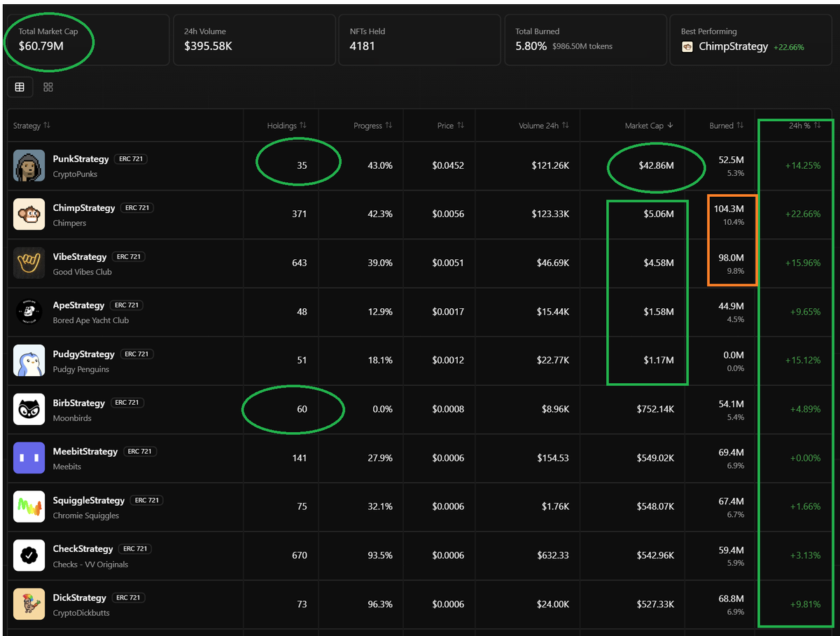840x636 pixels.
Task: Click the VibeStrategy shaka hand logo
Action: point(29,263)
